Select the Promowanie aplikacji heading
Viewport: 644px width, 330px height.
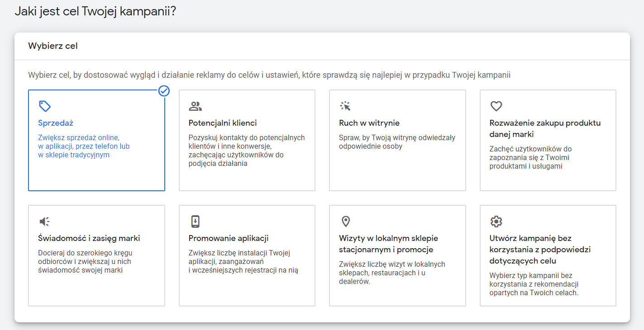click(x=229, y=238)
